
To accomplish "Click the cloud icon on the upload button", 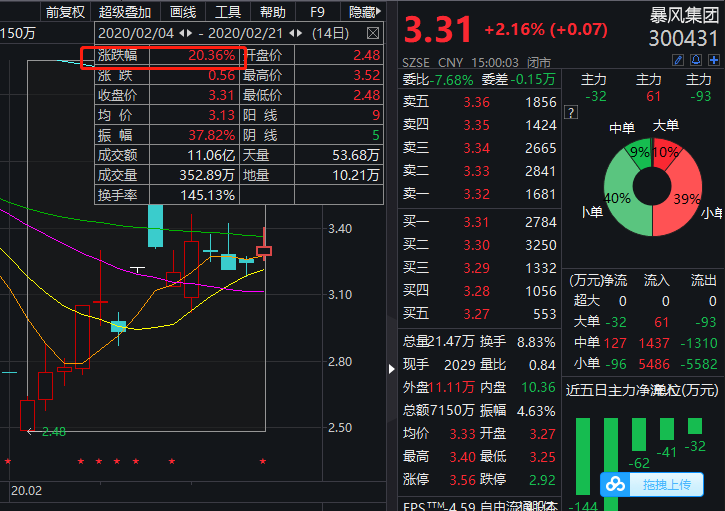I will (x=615, y=484).
